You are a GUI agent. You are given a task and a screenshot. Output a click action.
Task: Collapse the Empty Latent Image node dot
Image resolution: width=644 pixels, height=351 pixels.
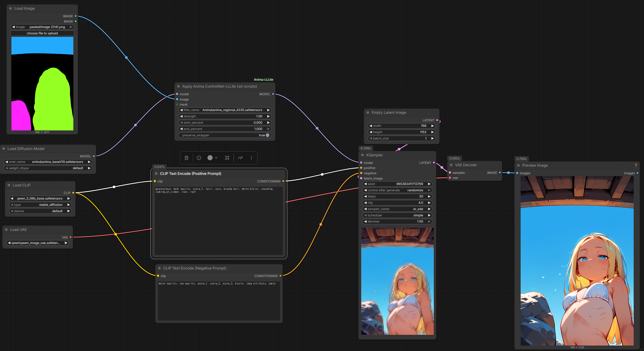click(368, 113)
